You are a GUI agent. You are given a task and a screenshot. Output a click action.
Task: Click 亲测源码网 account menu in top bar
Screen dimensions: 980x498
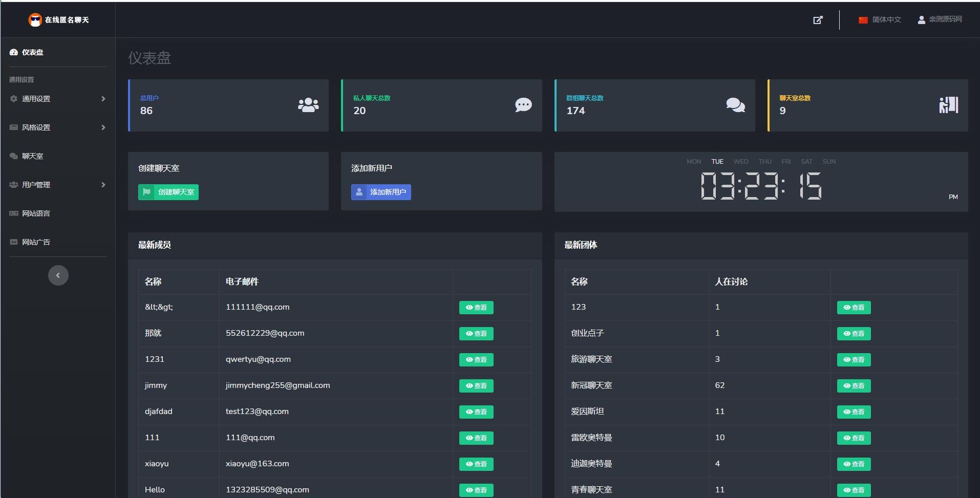pyautogui.click(x=940, y=19)
